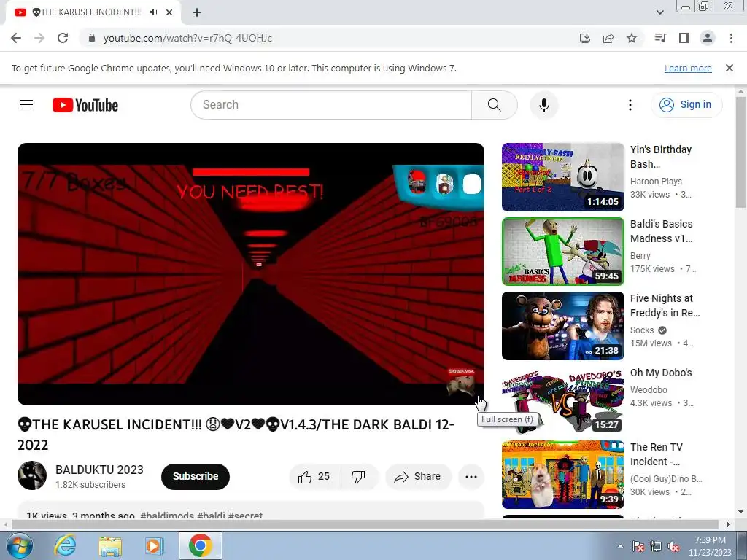747x560 pixels.
Task: Click the video title text
Action: 236,435
